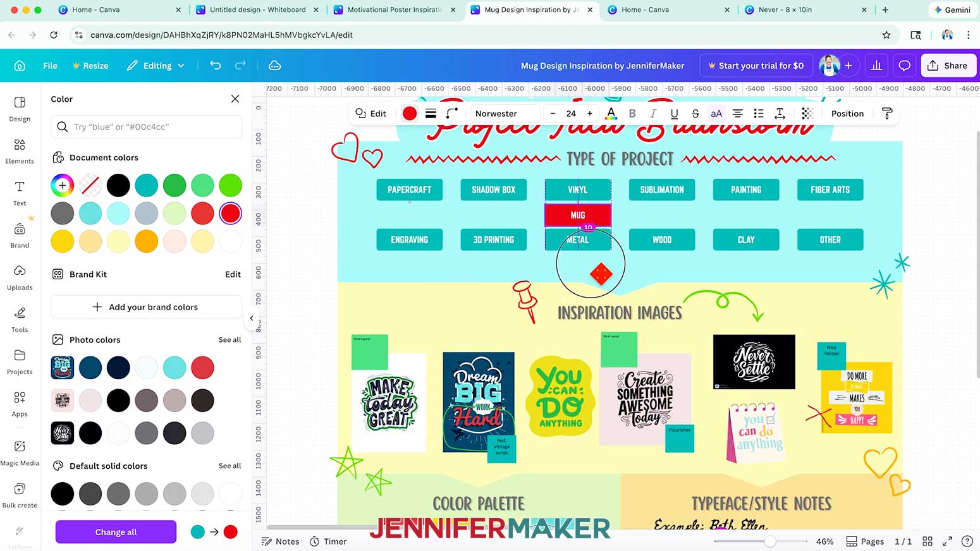Open help question mark icon
Image resolution: width=980 pixels, height=551 pixels.
[x=967, y=542]
